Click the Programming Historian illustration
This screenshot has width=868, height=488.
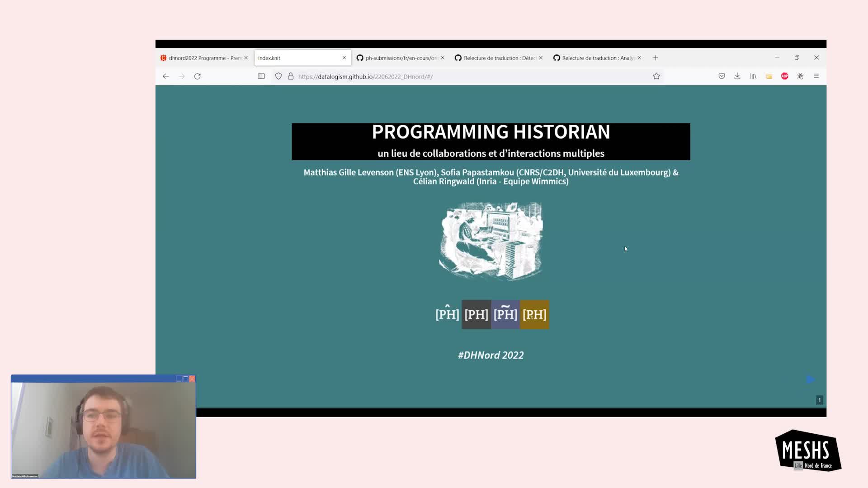(x=491, y=241)
